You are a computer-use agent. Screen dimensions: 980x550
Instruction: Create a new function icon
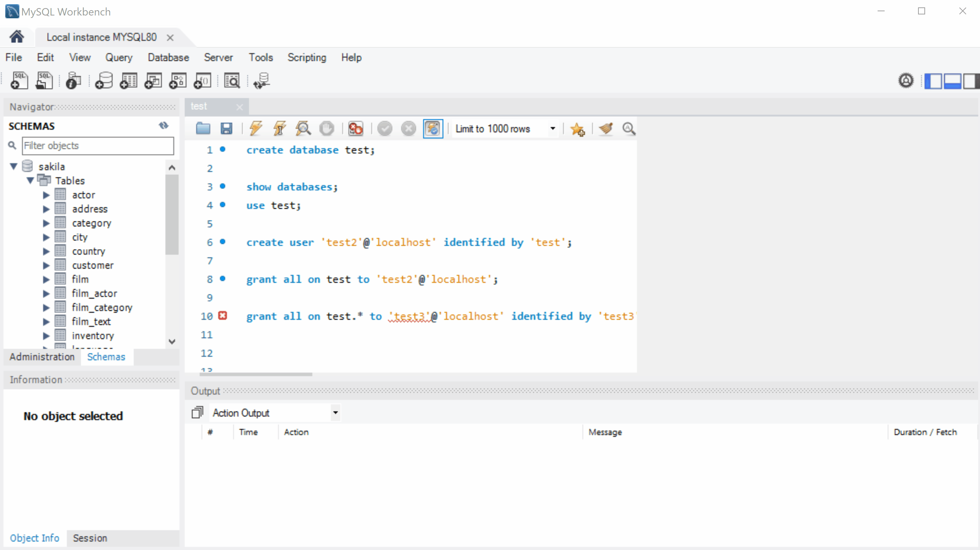tap(202, 80)
